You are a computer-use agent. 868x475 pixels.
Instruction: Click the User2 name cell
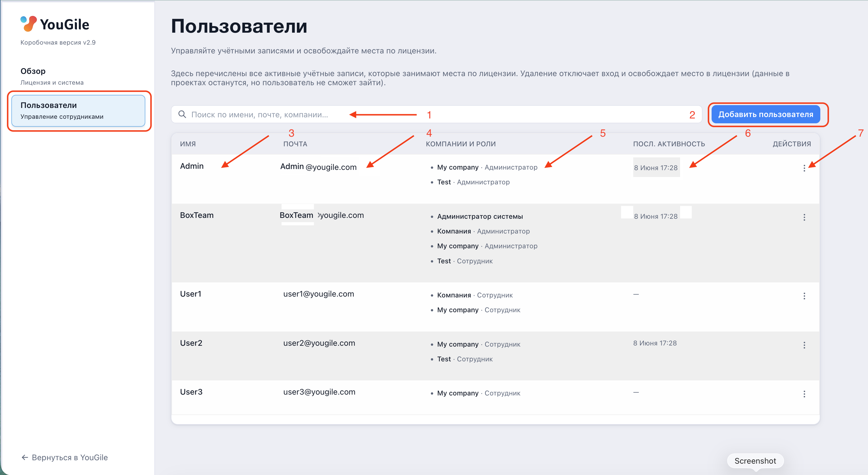191,343
